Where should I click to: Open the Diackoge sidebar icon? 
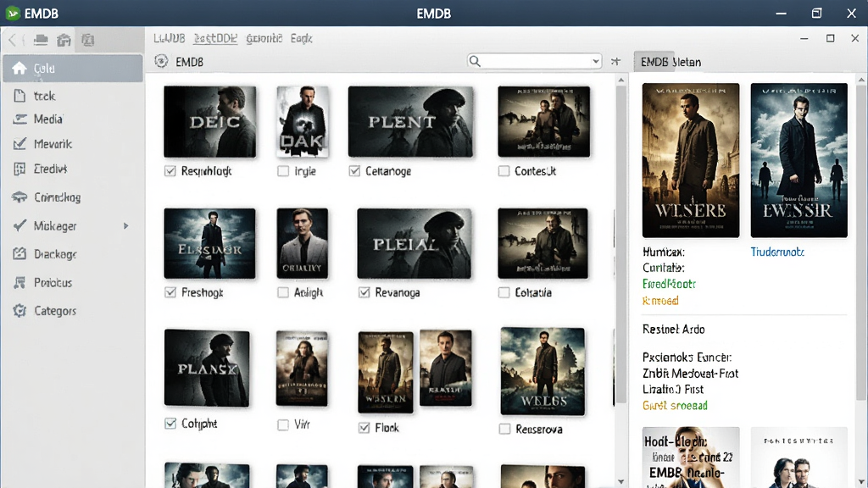(x=19, y=254)
